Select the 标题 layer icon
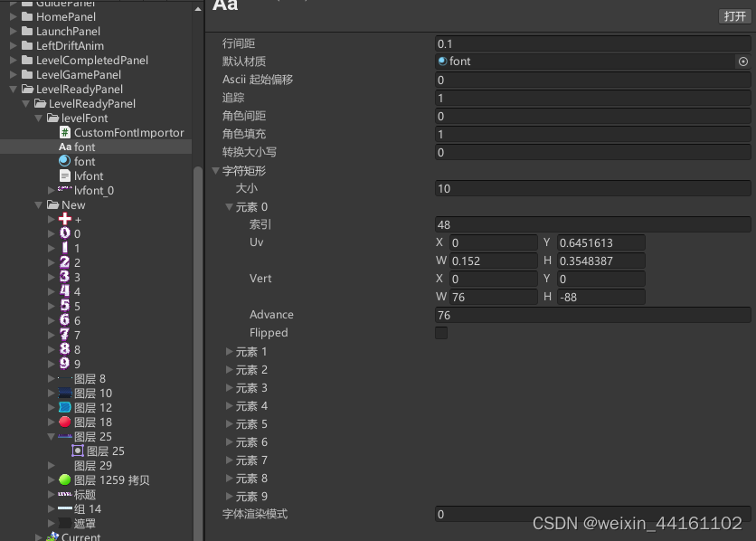Screen dimensions: 756x541 pyautogui.click(x=63, y=494)
